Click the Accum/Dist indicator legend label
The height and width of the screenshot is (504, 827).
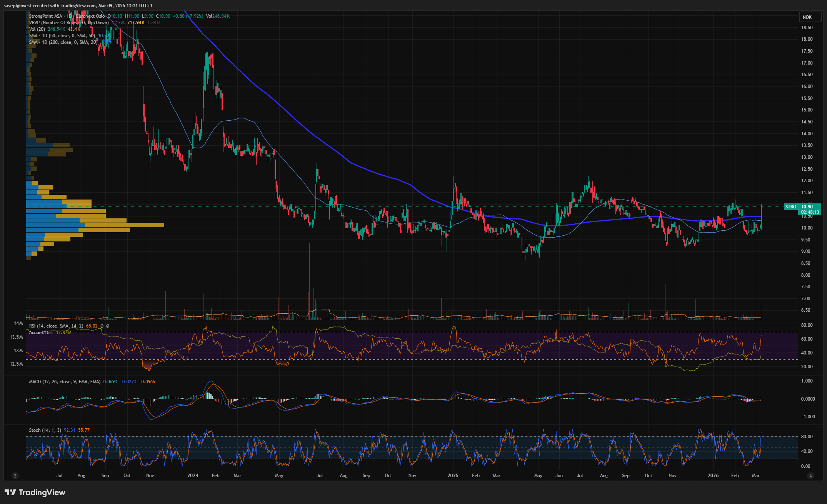[41, 333]
